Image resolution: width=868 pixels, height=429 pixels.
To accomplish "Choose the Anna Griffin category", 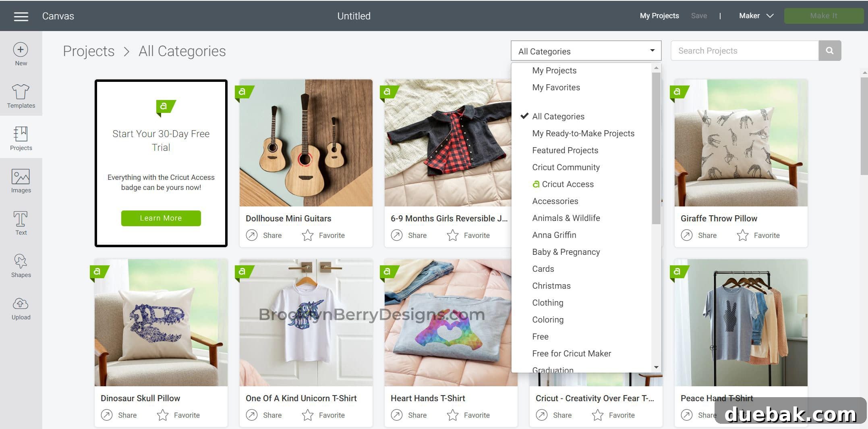I will 554,235.
